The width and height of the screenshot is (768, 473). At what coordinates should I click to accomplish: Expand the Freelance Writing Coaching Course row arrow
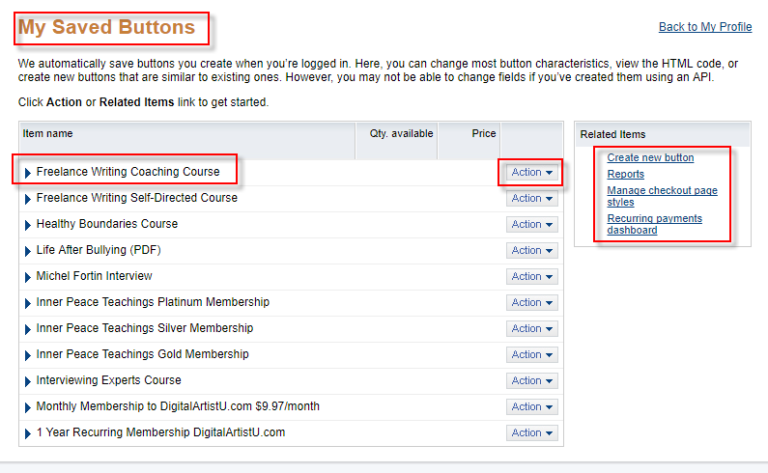(x=28, y=173)
